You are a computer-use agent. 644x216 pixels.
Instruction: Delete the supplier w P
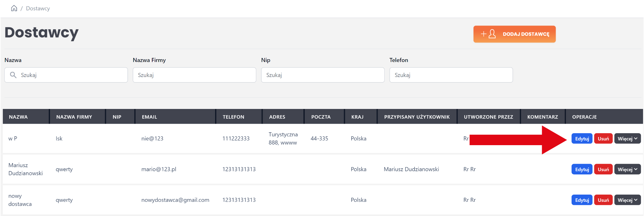pos(603,139)
